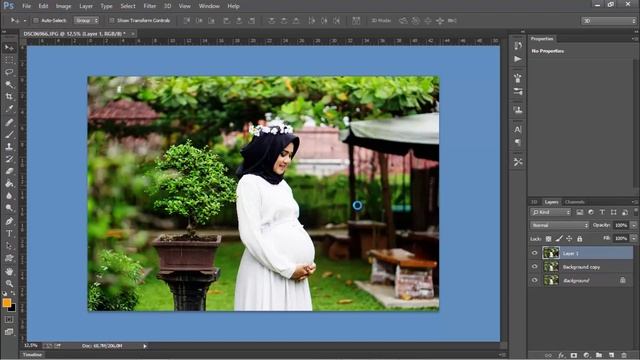Screen dimensions: 640x360
Task: Select the Blur tool
Action: (x=9, y=196)
